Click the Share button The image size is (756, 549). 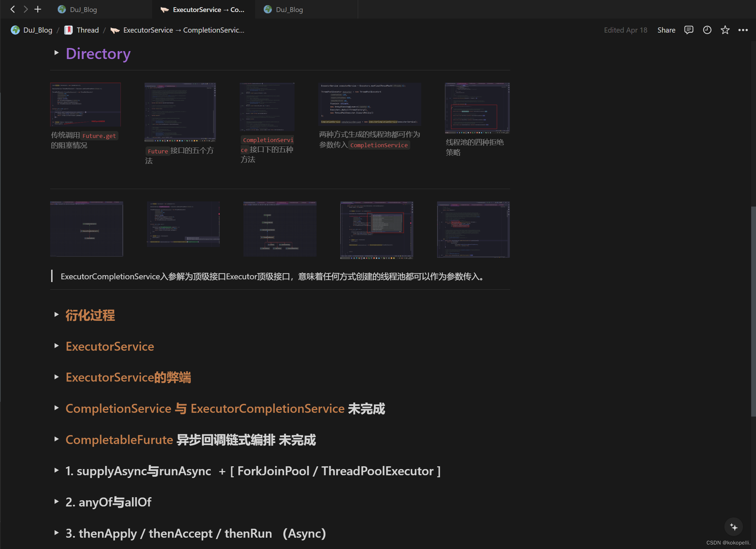(666, 30)
